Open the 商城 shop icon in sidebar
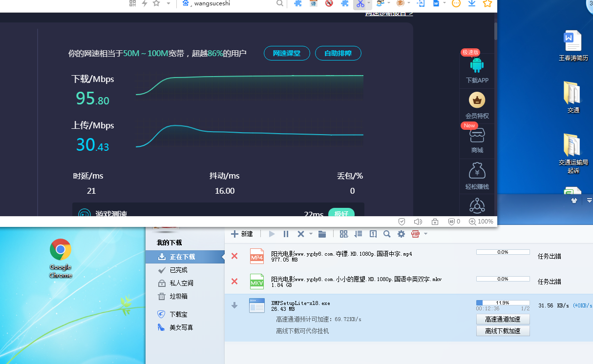 (x=477, y=135)
